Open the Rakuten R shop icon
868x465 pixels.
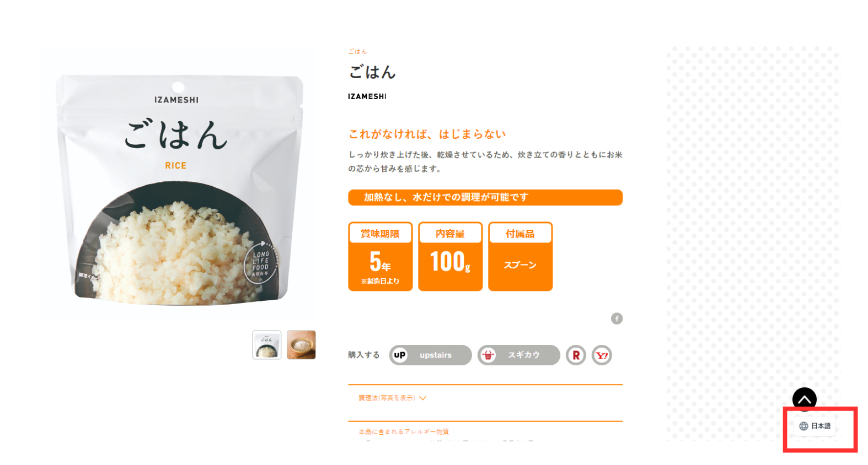coord(576,355)
